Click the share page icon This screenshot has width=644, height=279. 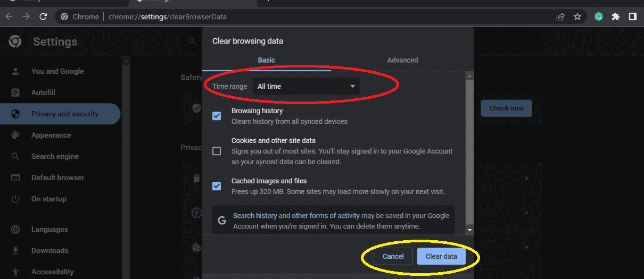click(560, 16)
